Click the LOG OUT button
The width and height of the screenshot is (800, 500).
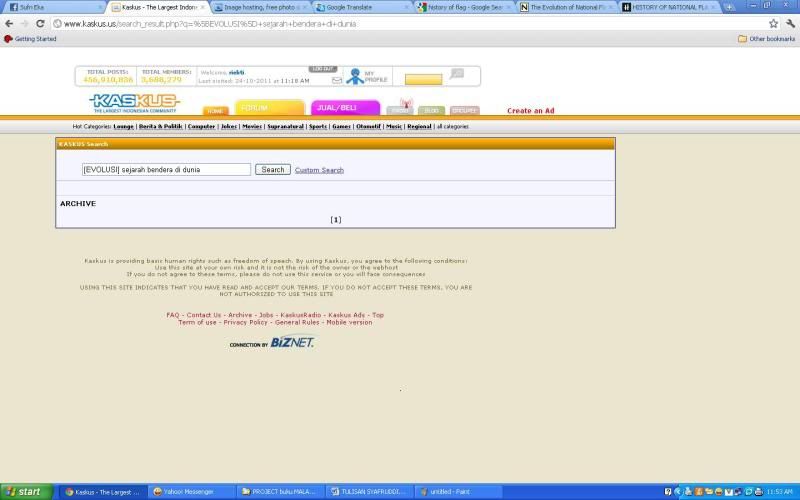[322, 69]
